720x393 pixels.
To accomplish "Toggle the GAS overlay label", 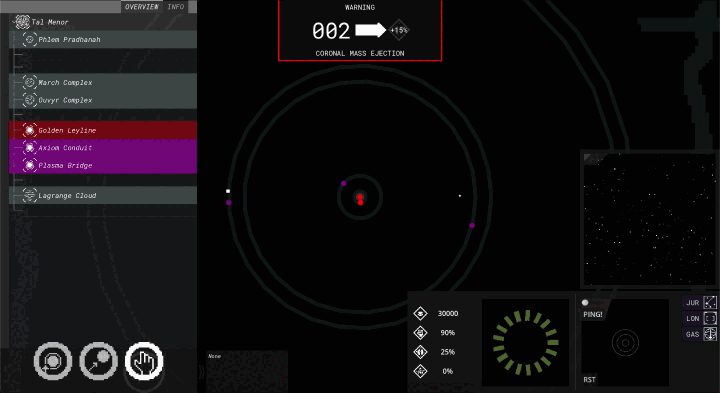I will pyautogui.click(x=692, y=334).
